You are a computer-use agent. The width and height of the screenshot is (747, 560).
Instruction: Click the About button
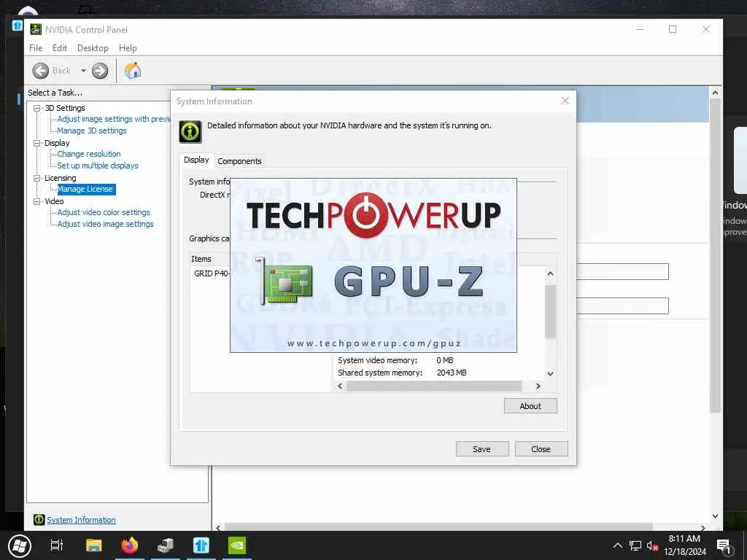point(530,405)
